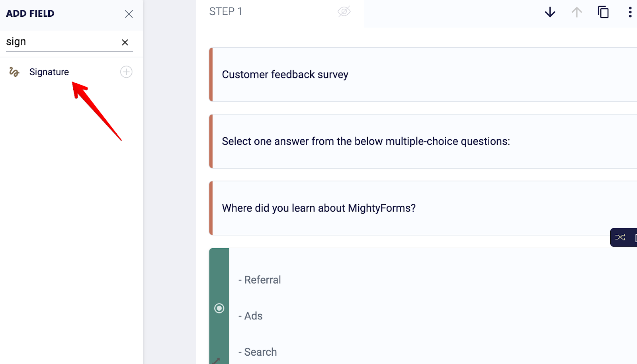Image resolution: width=637 pixels, height=364 pixels.
Task: Select the 'Customer feedback survey' title block
Action: (x=285, y=74)
